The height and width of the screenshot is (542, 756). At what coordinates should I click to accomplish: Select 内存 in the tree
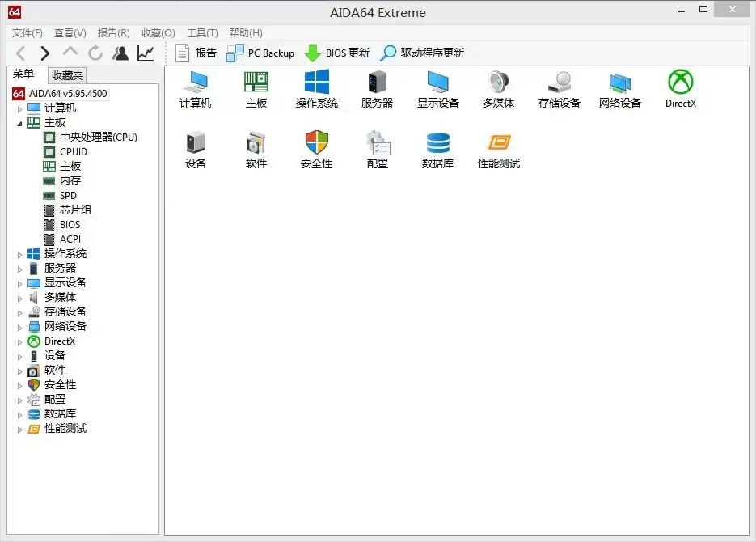click(62, 181)
